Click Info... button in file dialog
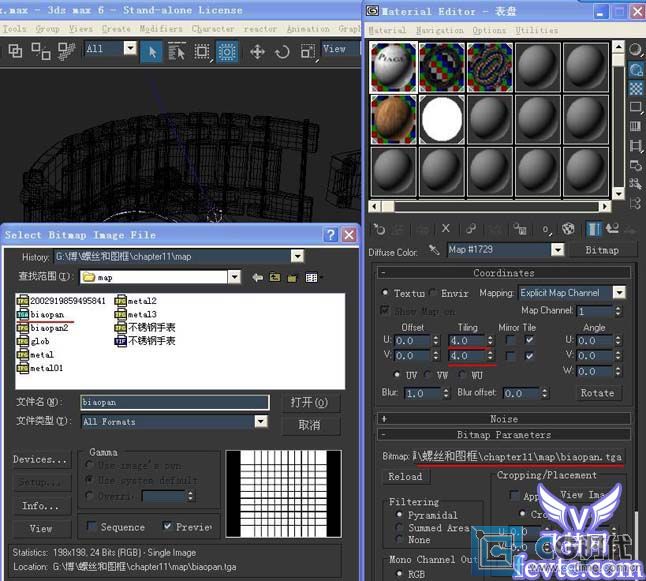646x581 pixels. [40, 505]
